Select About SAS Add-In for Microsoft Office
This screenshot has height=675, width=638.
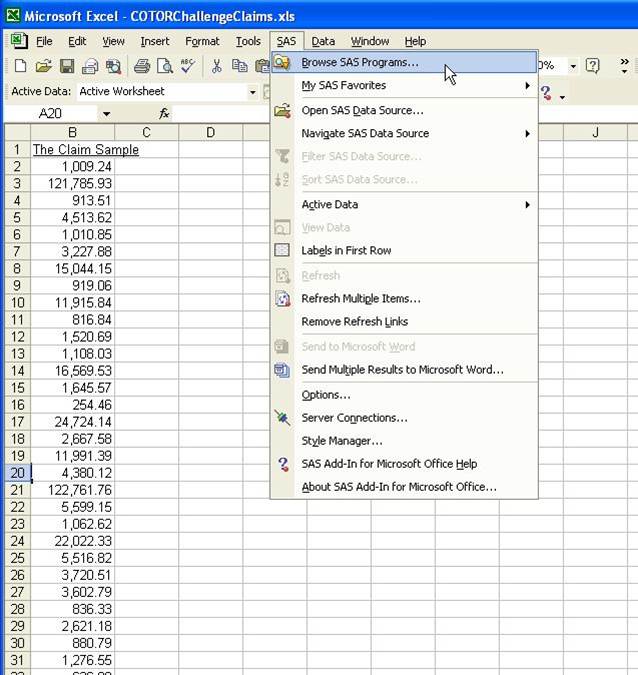click(405, 487)
